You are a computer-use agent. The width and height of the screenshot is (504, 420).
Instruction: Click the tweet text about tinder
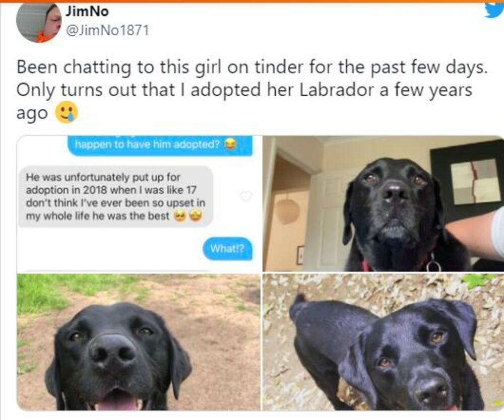(x=251, y=90)
